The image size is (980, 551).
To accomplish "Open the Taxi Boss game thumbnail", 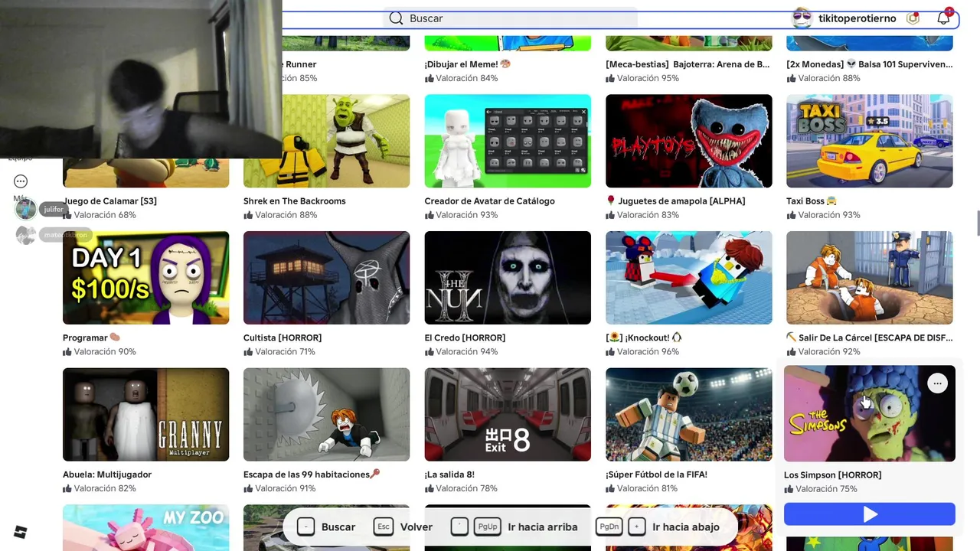I will (x=870, y=141).
